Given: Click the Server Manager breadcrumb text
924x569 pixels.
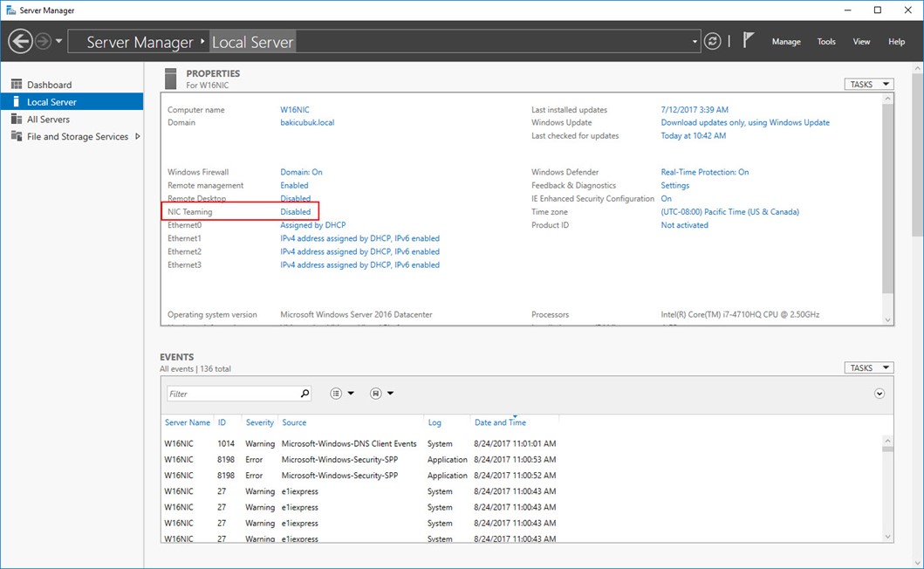Looking at the screenshot, I should click(140, 43).
